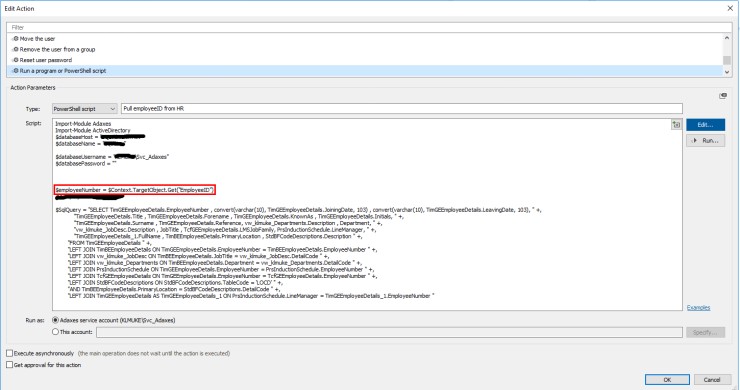The height and width of the screenshot is (390, 740).
Task: Click the gear icon beside 'Reset user password'
Action: click(16, 60)
